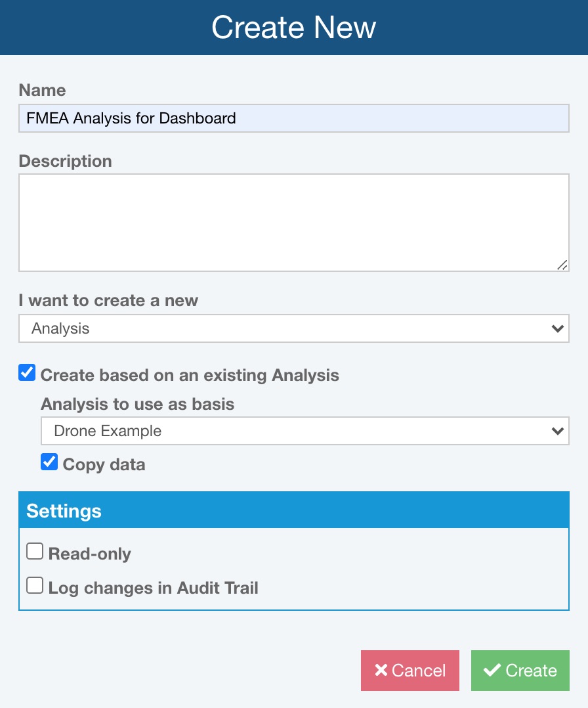Click the Settings panel header

coord(294,510)
